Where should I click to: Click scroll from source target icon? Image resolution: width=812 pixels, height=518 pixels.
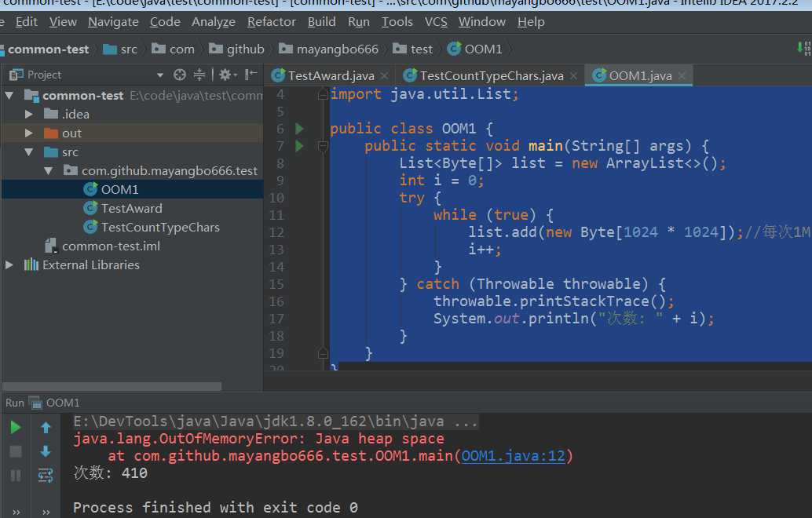180,75
